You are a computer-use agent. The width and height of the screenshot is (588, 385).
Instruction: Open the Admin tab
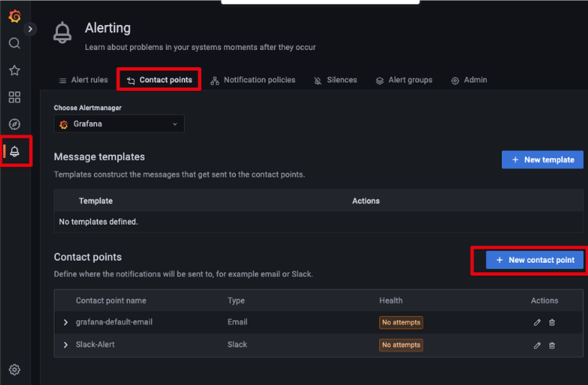coord(469,80)
